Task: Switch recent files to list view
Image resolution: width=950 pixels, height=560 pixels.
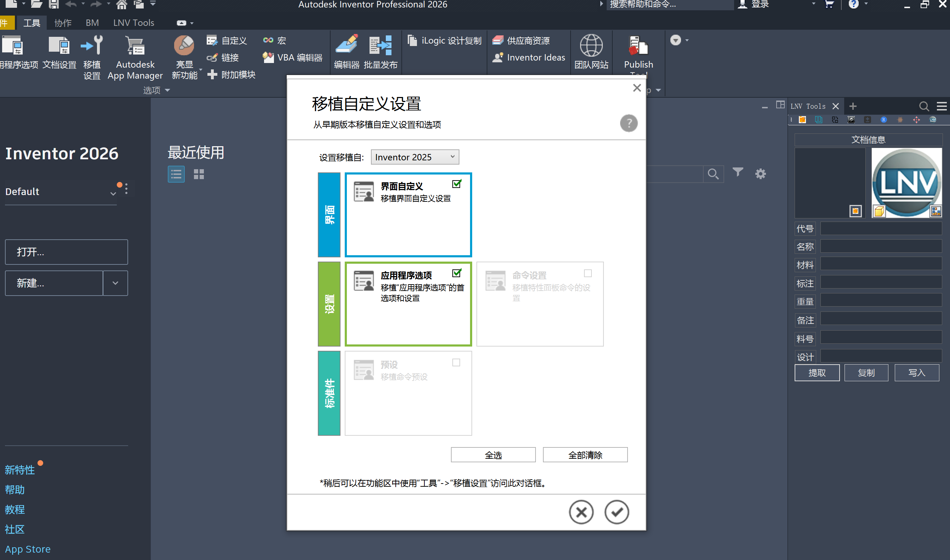Action: point(176,174)
